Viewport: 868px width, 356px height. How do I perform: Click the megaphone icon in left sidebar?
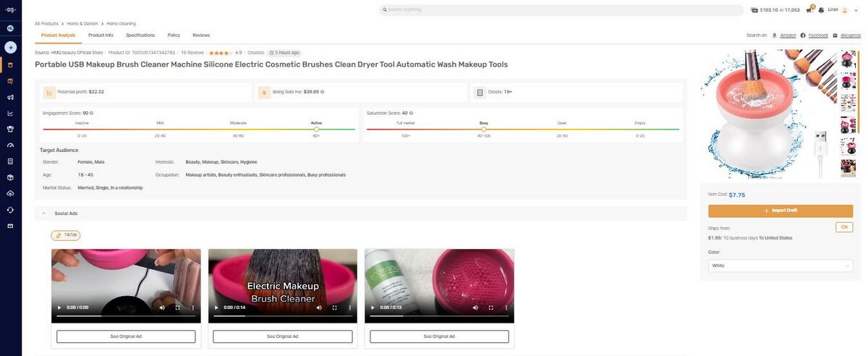pyautogui.click(x=10, y=97)
